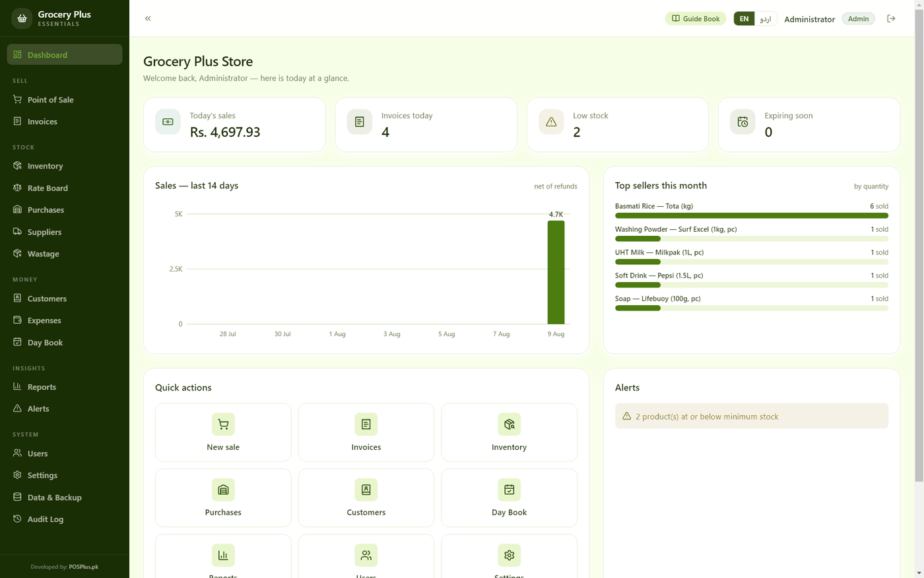This screenshot has width=924, height=578.
Task: Open Purchases in sidebar
Action: [65, 210]
